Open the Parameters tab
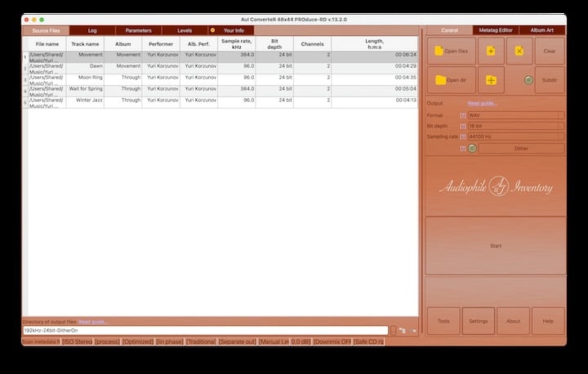Screen dimensions: 588x374 click(x=138, y=30)
